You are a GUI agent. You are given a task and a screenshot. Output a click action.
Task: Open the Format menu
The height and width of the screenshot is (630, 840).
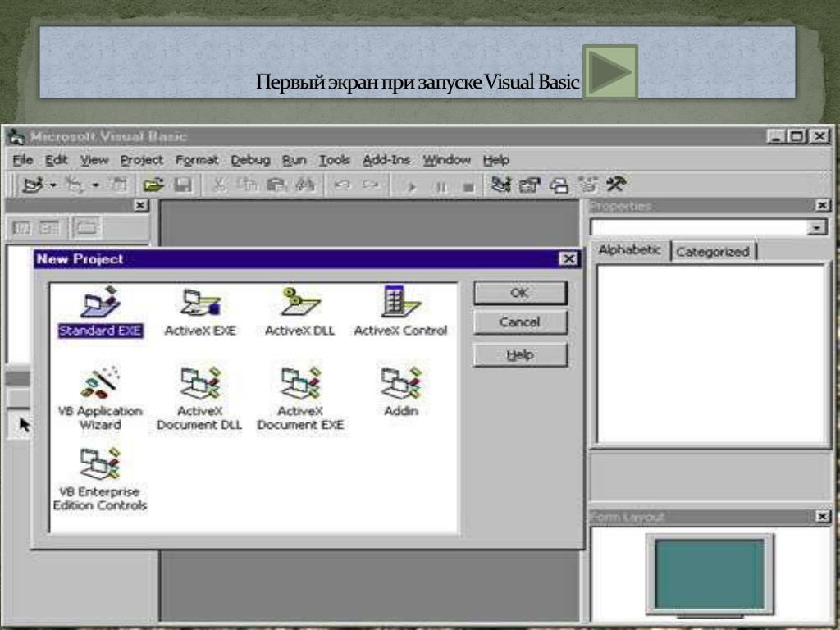pos(197,160)
